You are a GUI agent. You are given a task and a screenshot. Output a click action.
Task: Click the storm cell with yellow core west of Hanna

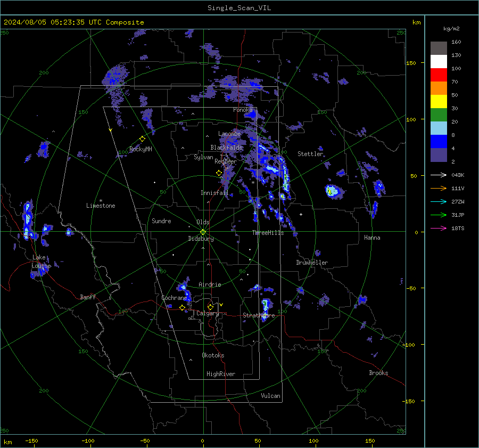tap(333, 191)
